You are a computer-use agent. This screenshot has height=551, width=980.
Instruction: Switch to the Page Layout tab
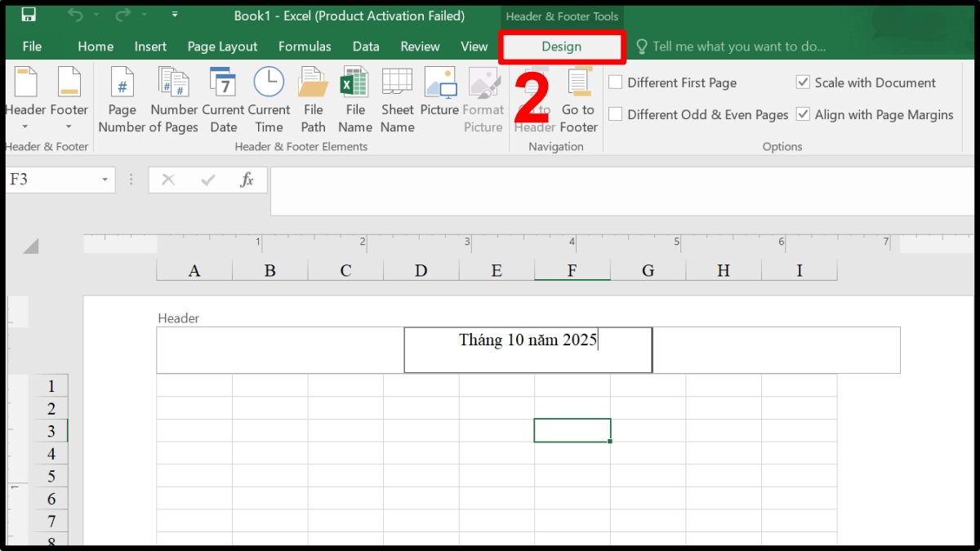(x=222, y=47)
